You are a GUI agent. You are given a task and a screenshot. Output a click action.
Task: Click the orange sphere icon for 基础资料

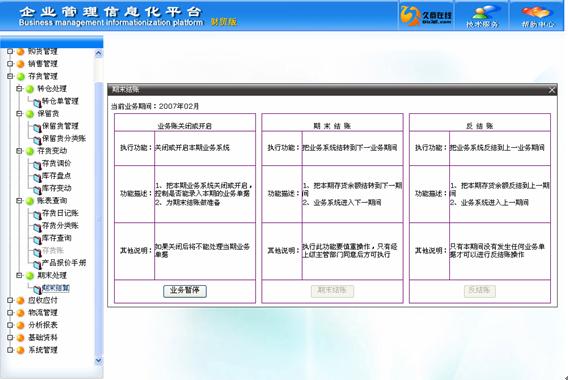[x=21, y=338]
